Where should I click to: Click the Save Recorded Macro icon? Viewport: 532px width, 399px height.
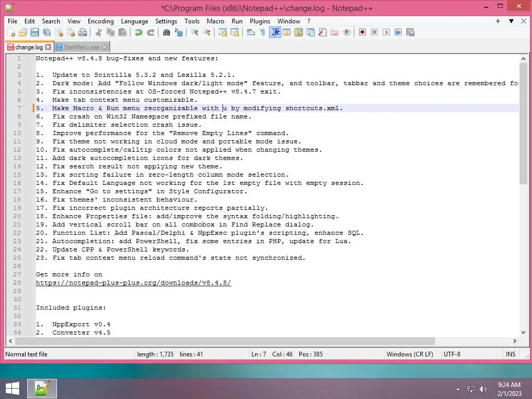point(410,32)
